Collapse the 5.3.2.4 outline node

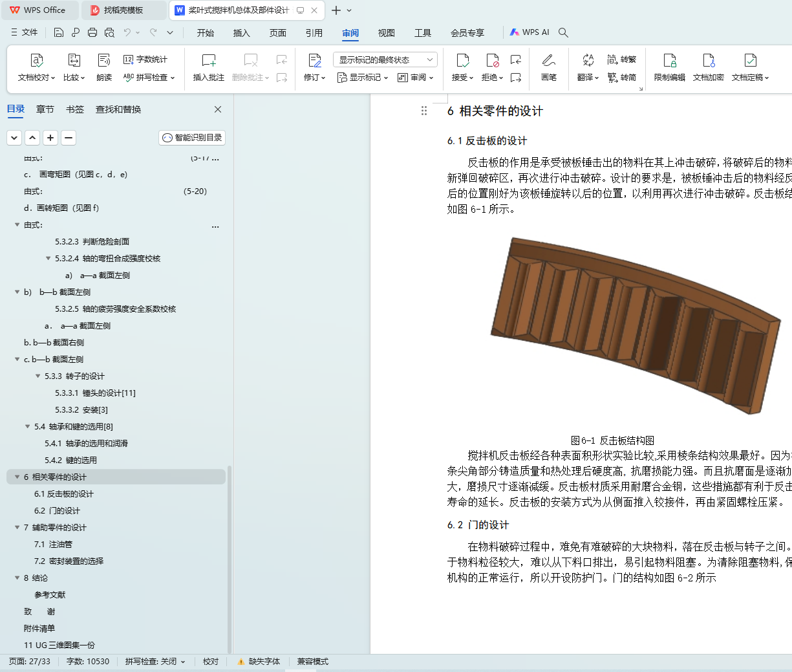pos(48,258)
